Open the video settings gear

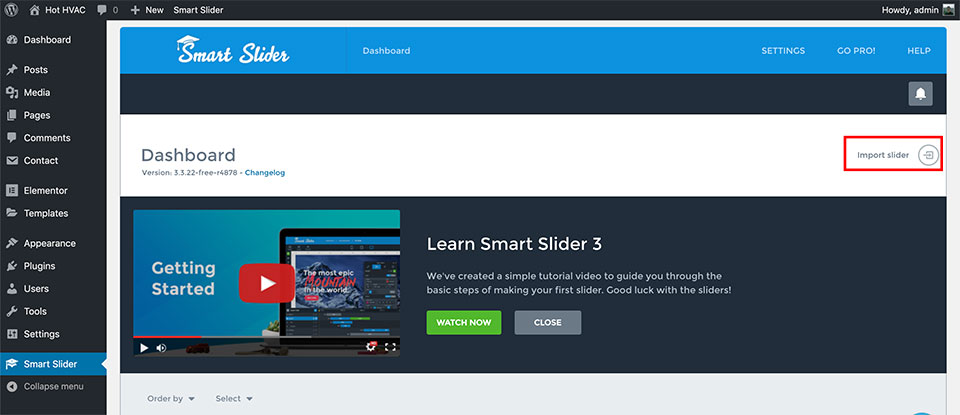tap(371, 347)
